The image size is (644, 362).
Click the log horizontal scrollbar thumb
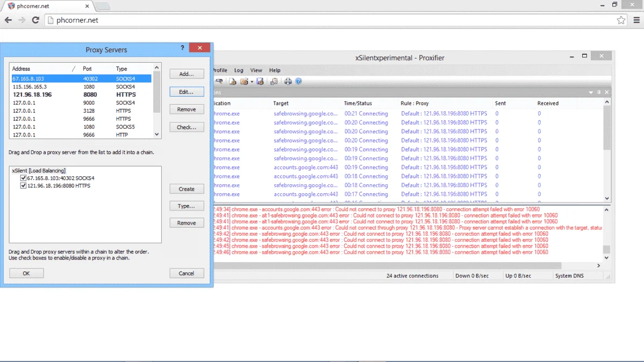click(387, 265)
